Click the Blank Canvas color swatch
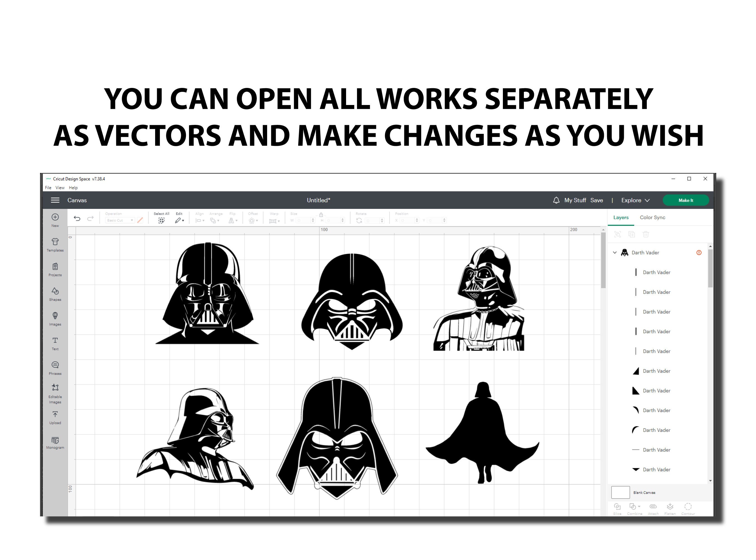756x560 pixels. [620, 492]
